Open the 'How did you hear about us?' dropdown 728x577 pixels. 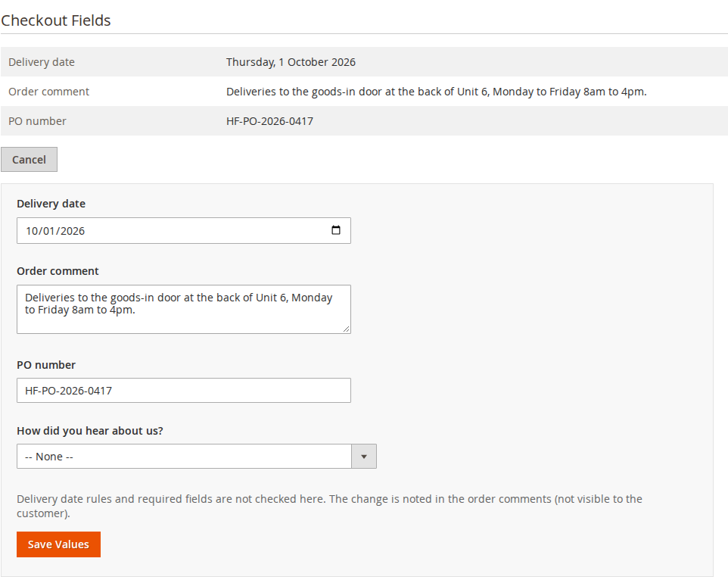197,456
